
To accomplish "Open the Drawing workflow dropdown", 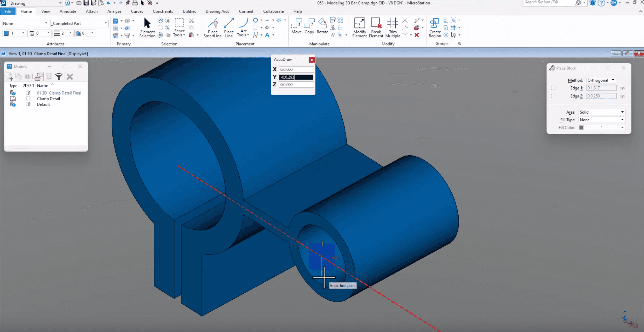I will [x=36, y=3].
